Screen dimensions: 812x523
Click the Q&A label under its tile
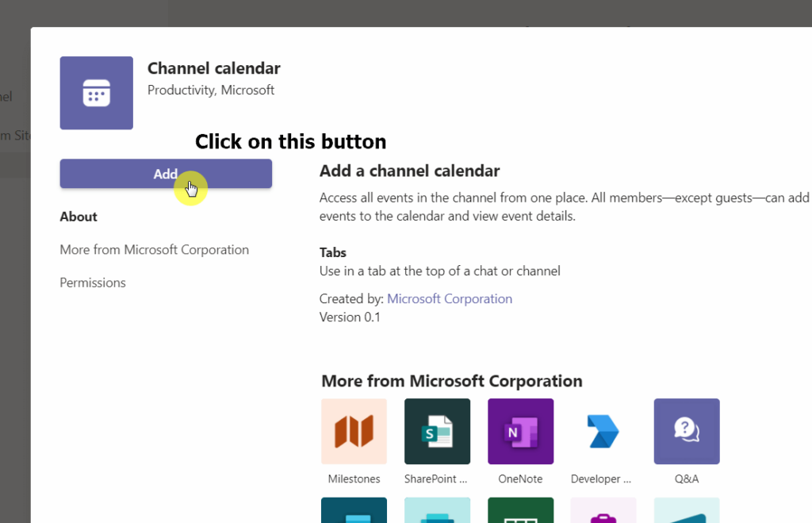[x=687, y=479]
